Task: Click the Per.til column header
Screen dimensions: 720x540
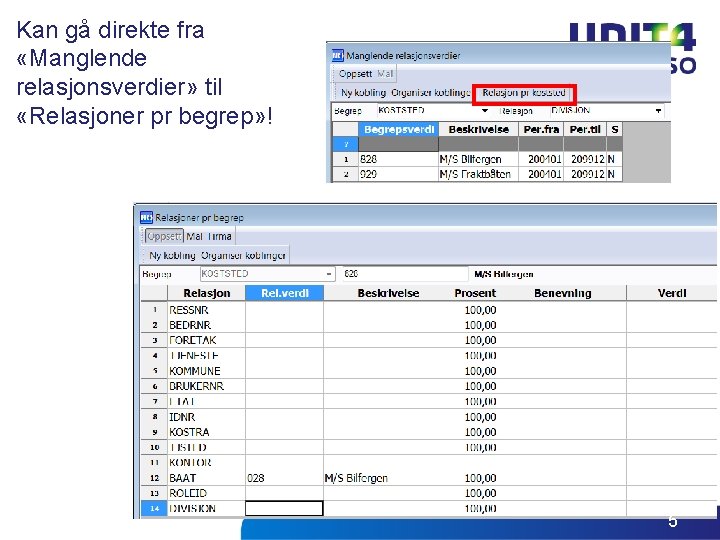Action: pyautogui.click(x=585, y=129)
